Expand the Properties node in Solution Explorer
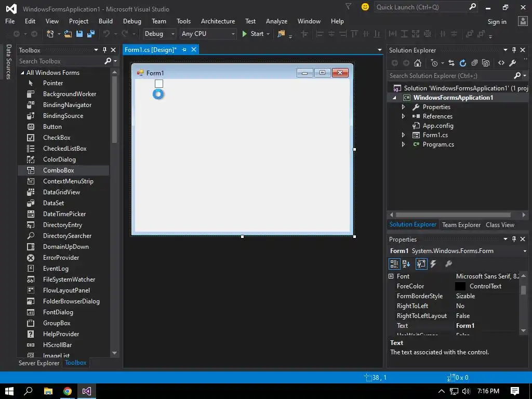This screenshot has width=532, height=399. (403, 107)
